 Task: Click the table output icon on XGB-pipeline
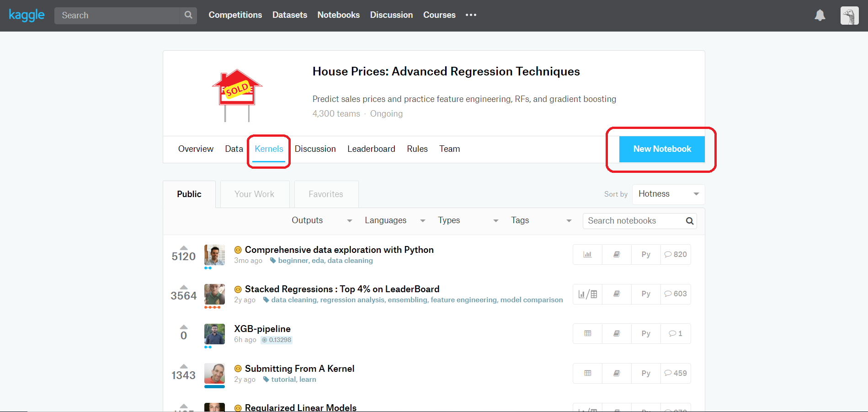587,333
